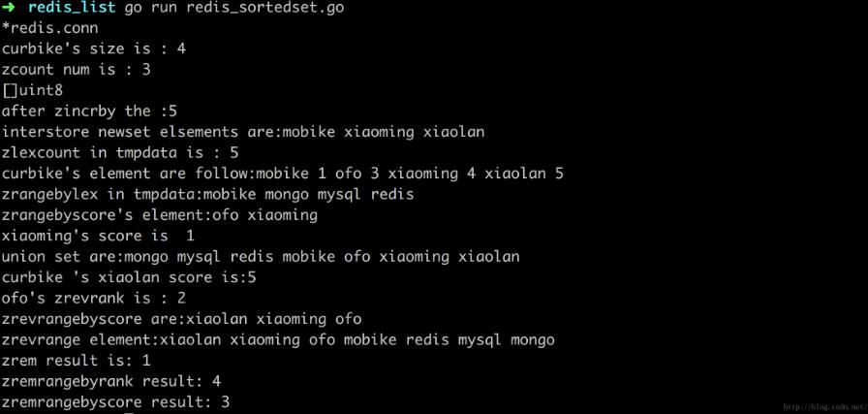Click the "zremrangebyscore result: 3" line
The image size is (868, 414).
click(x=115, y=401)
